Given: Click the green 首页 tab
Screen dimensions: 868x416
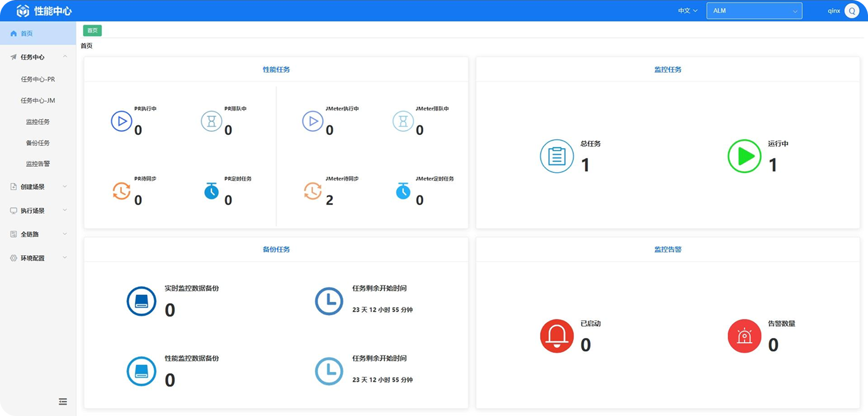Looking at the screenshot, I should tap(92, 30).
